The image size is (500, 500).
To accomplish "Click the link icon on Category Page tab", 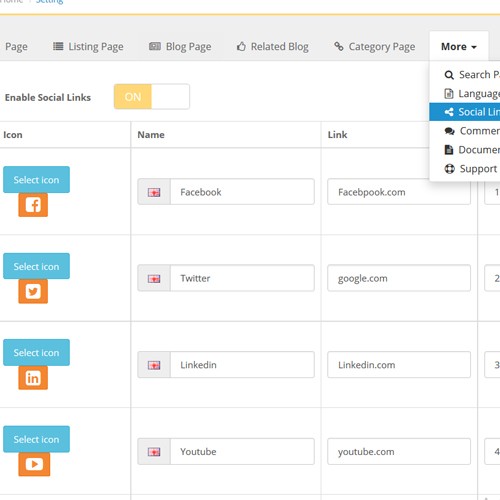I will 339,46.
